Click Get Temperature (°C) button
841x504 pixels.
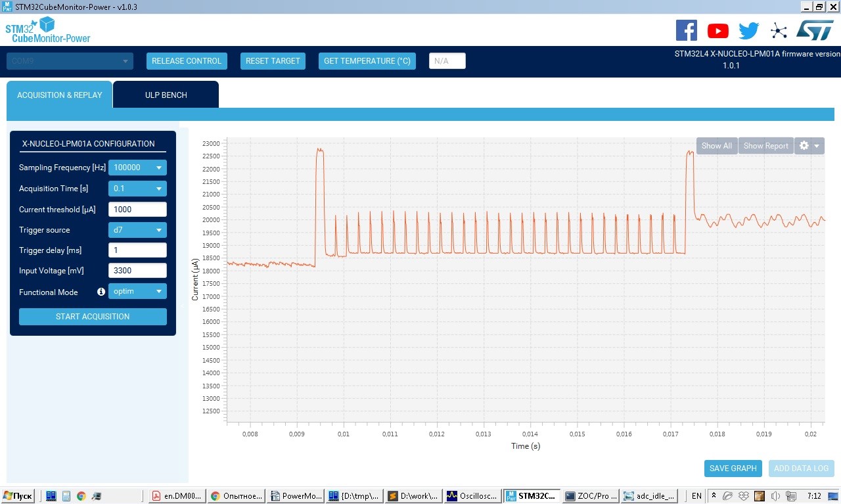click(367, 61)
